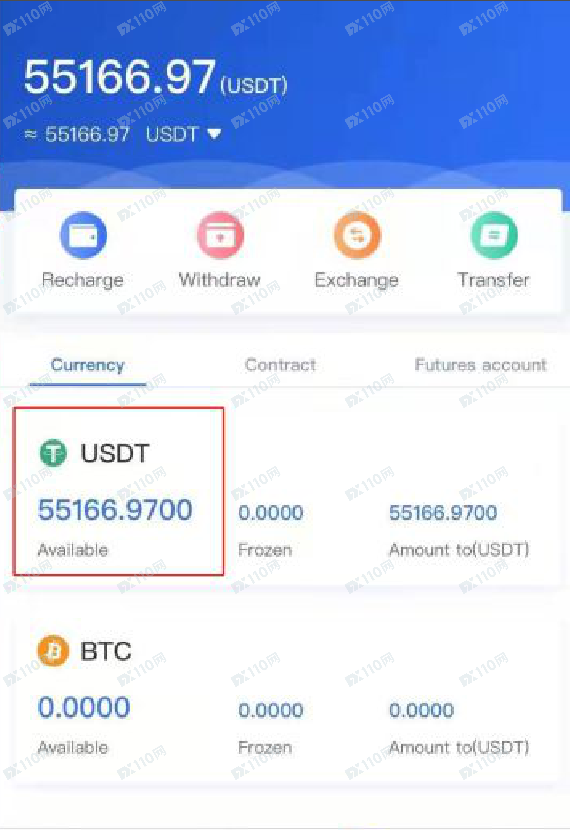The height and width of the screenshot is (830, 570).
Task: Select the USDT available balance 55166.9700
Action: coord(115,510)
